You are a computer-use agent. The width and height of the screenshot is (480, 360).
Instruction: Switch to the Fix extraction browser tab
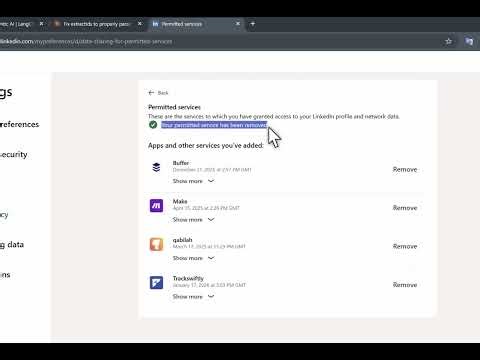tap(97, 24)
